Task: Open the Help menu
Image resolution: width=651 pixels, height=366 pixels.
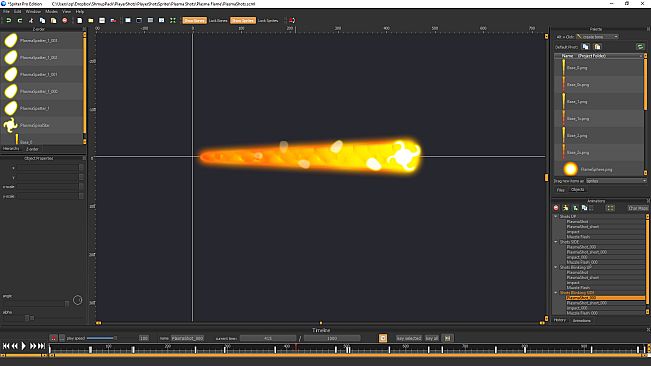Action: click(x=80, y=12)
